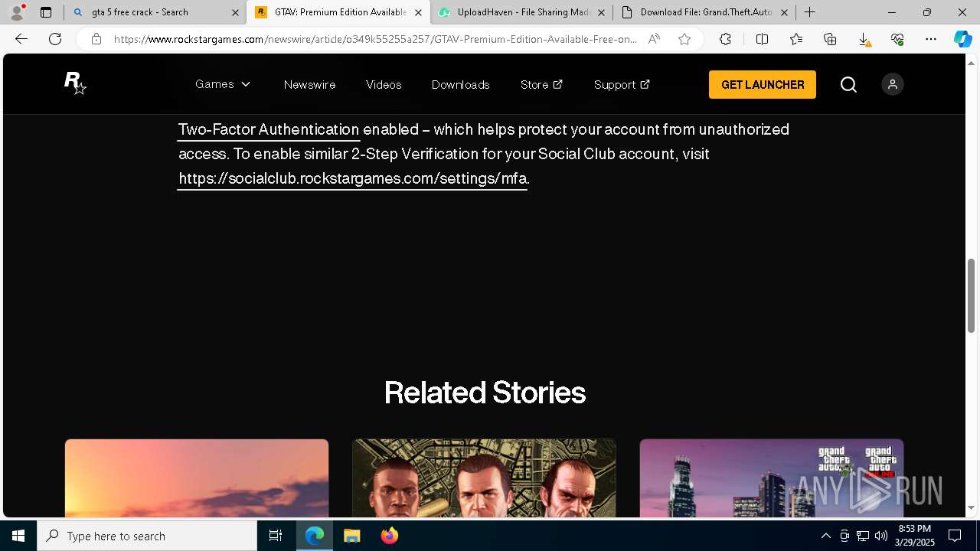Close the GTAV Premium Edition tab
Screen dimensions: 980x551
click(x=418, y=12)
